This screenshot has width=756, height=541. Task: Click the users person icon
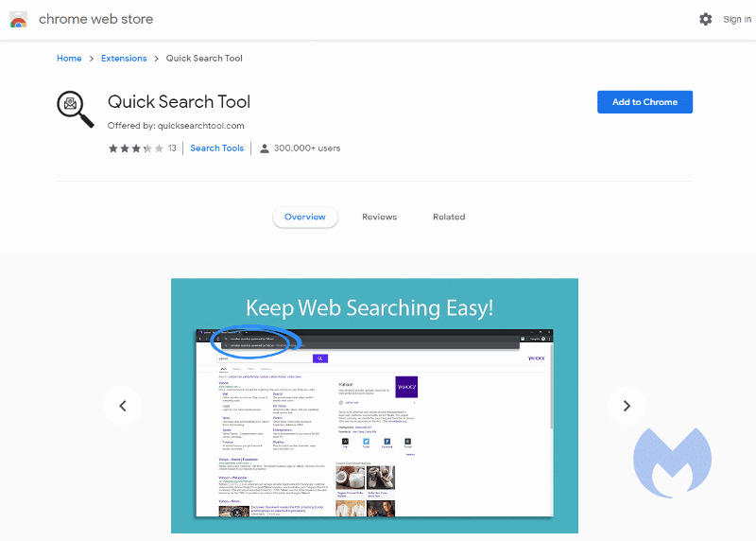pyautogui.click(x=265, y=148)
